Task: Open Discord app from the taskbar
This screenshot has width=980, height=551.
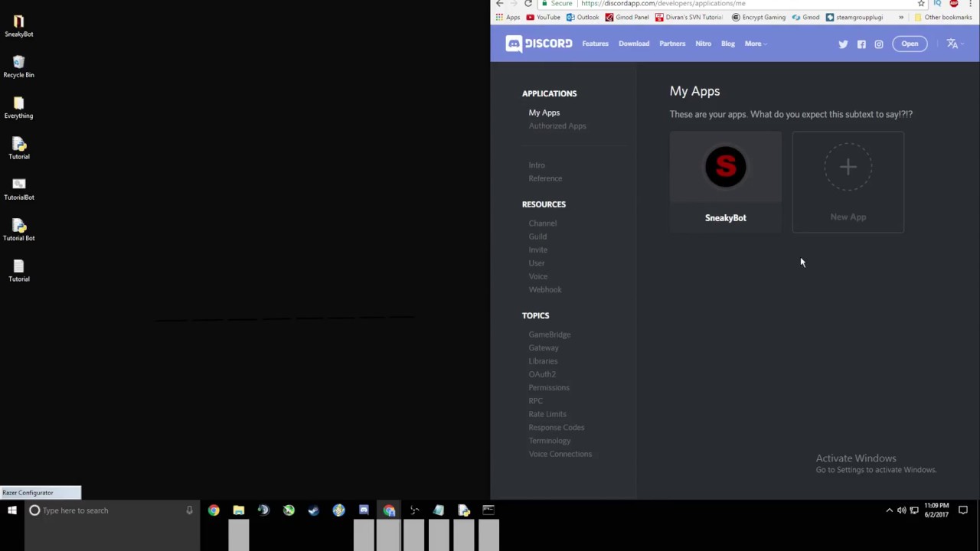Action: [x=364, y=510]
